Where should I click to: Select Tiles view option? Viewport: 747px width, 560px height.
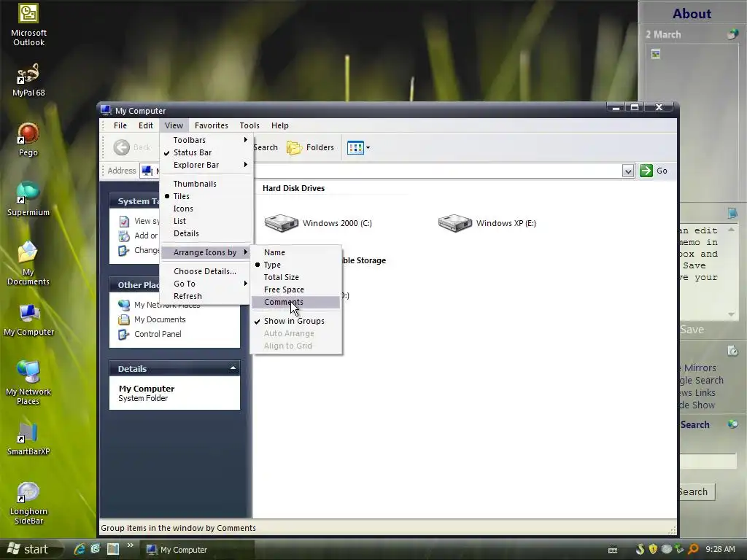pos(206,196)
